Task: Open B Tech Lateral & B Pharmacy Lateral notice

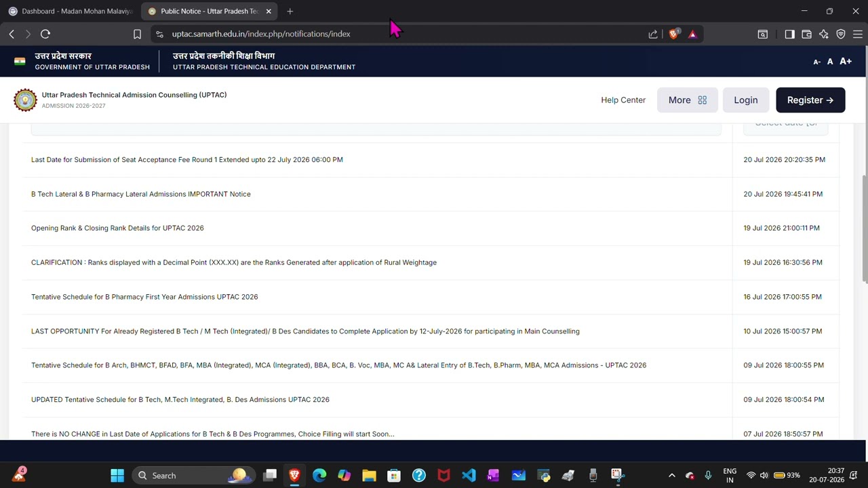Action: point(141,194)
